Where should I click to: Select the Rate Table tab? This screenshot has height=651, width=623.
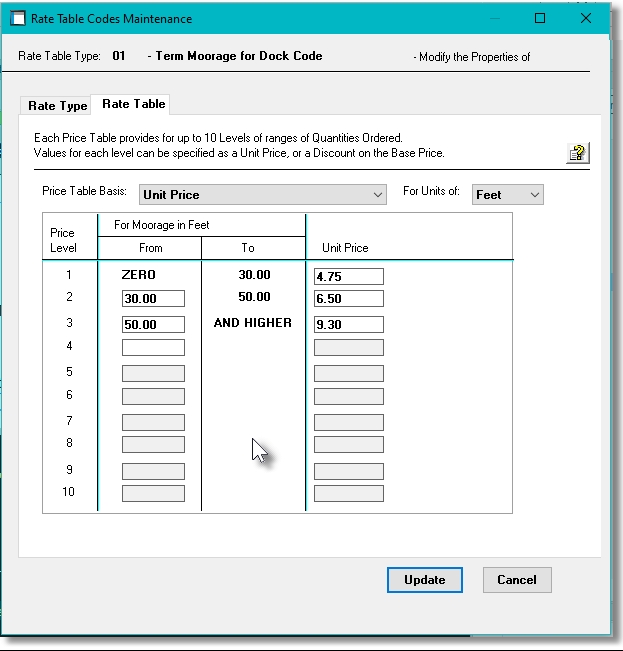133,104
